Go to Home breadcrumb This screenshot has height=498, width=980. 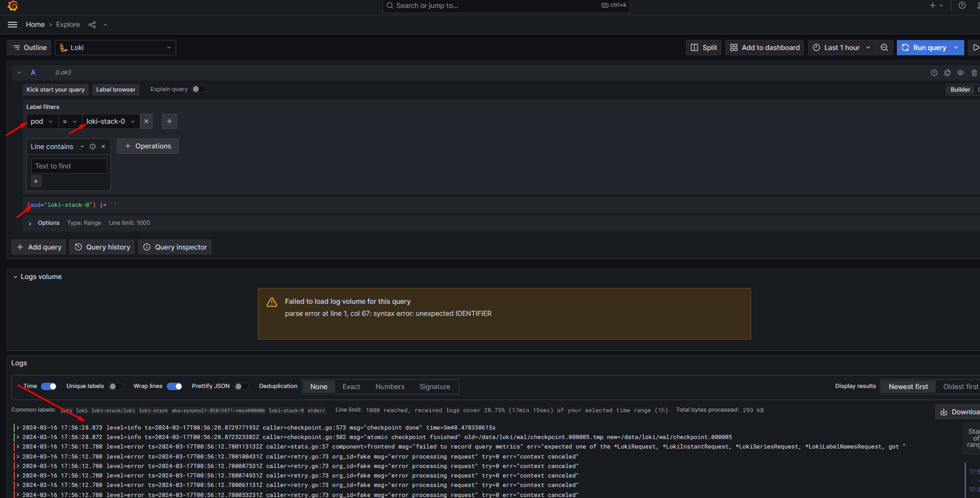click(x=35, y=25)
